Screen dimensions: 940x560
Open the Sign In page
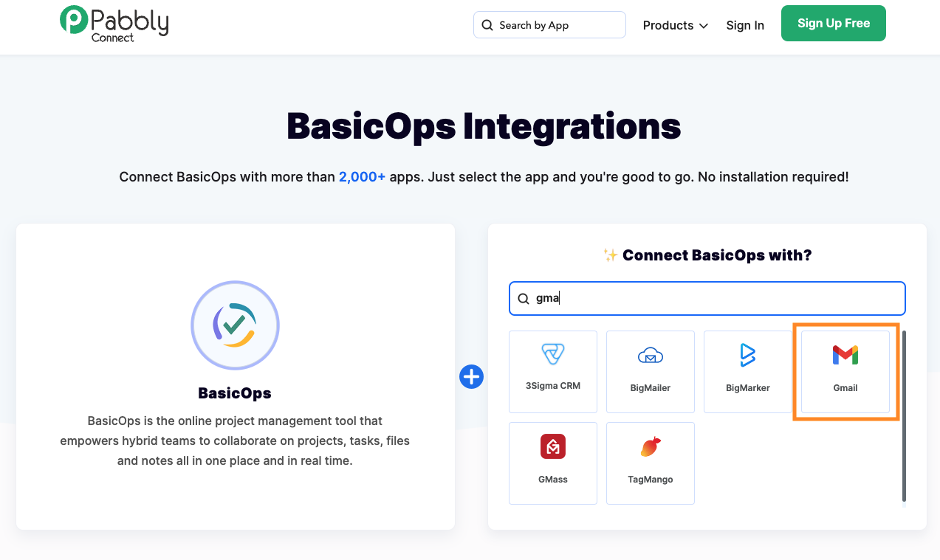pyautogui.click(x=745, y=25)
